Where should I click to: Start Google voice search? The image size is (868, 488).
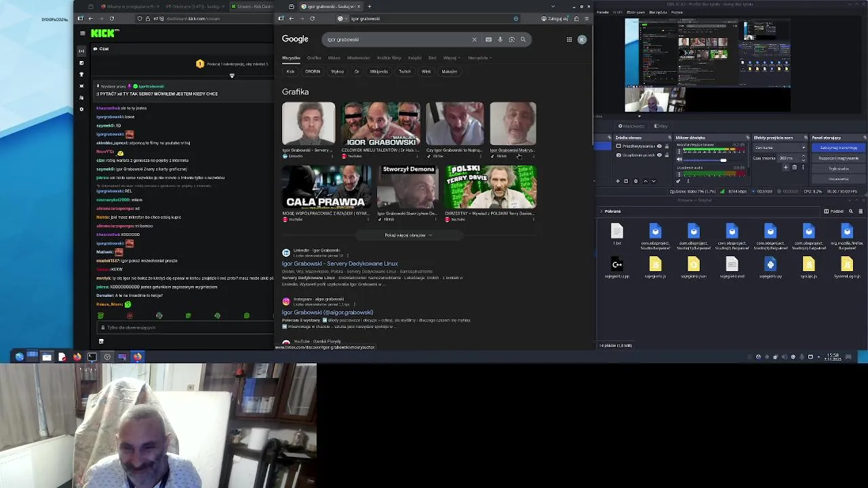coord(500,39)
